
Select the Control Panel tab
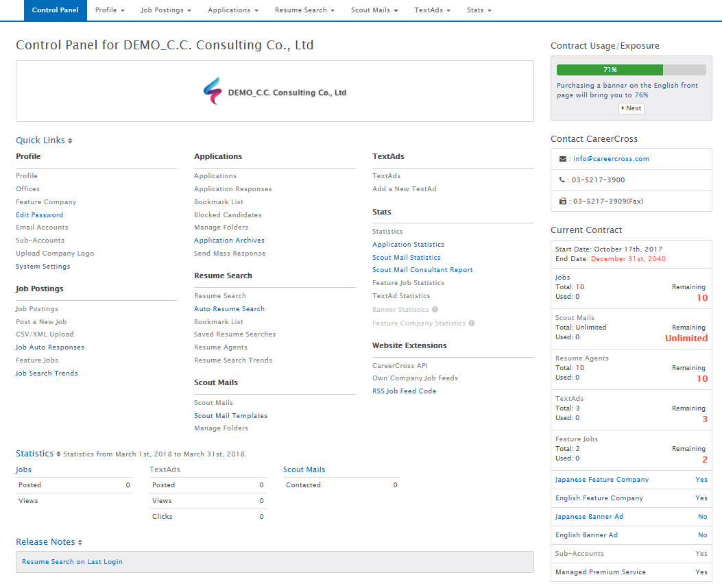[56, 10]
